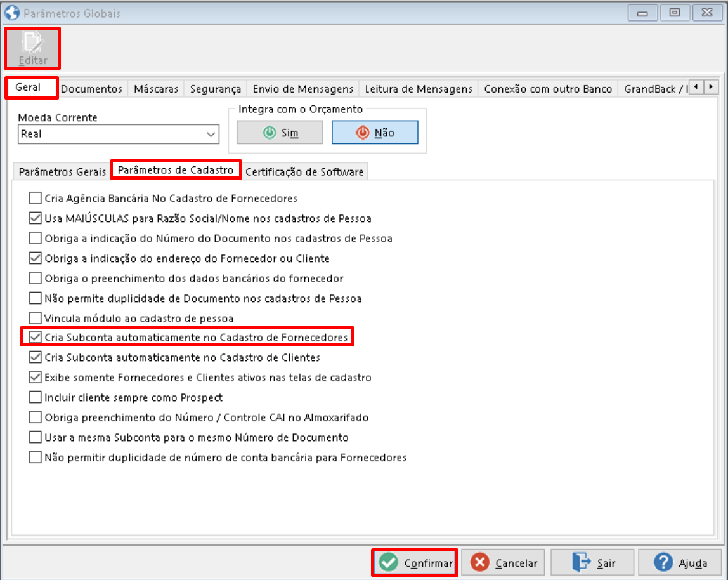The width and height of the screenshot is (728, 580).
Task: Check Usar a mesma Subconta para mesmo Documento
Action: point(36,437)
